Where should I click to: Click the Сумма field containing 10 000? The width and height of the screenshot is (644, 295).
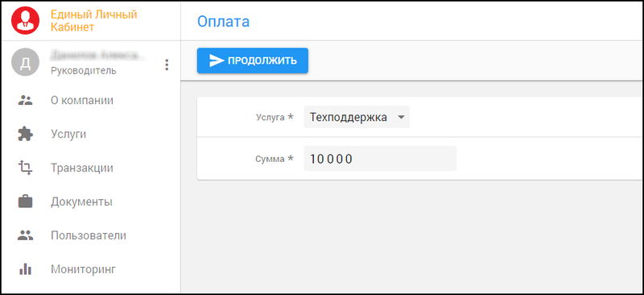coord(380,159)
